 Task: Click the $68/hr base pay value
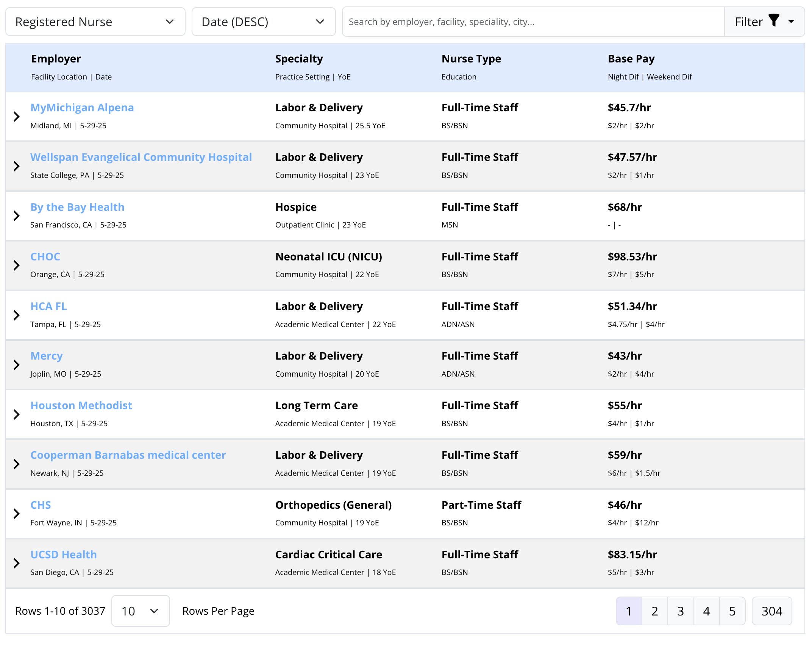(625, 207)
